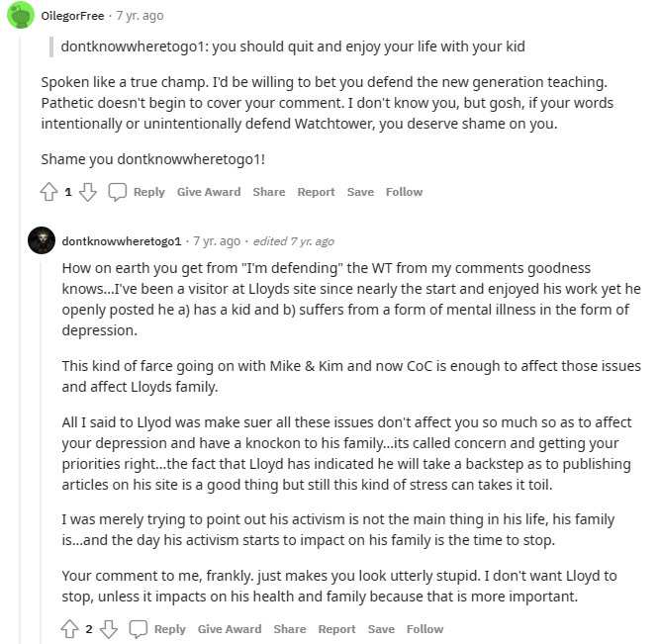Click speech bubble icon on OilegorFree's comment

118,192
